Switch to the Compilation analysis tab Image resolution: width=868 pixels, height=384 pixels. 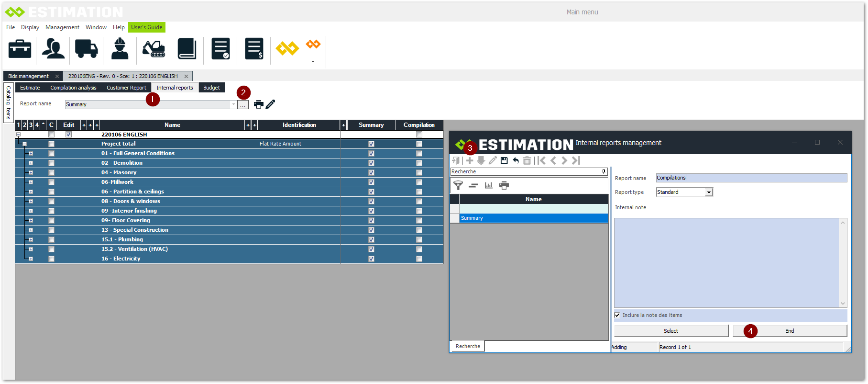[x=73, y=88]
